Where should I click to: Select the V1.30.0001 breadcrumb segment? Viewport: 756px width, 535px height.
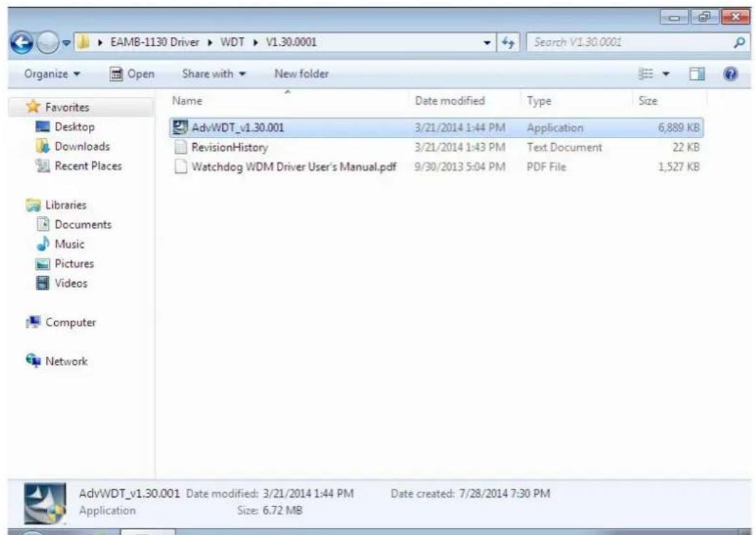[x=291, y=42]
